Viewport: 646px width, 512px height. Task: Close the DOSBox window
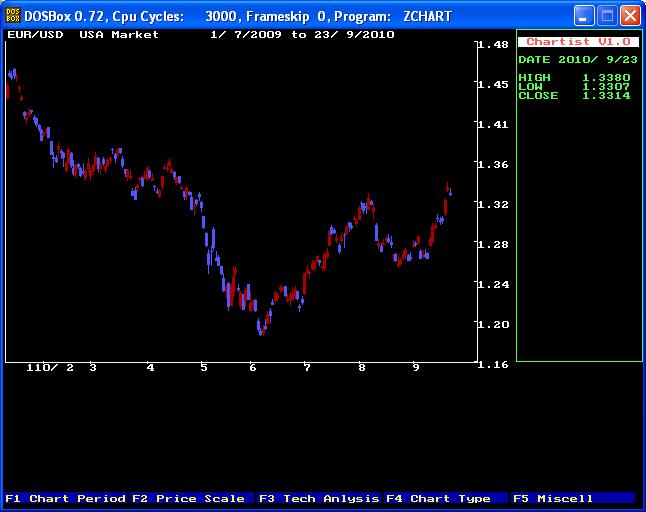point(629,15)
